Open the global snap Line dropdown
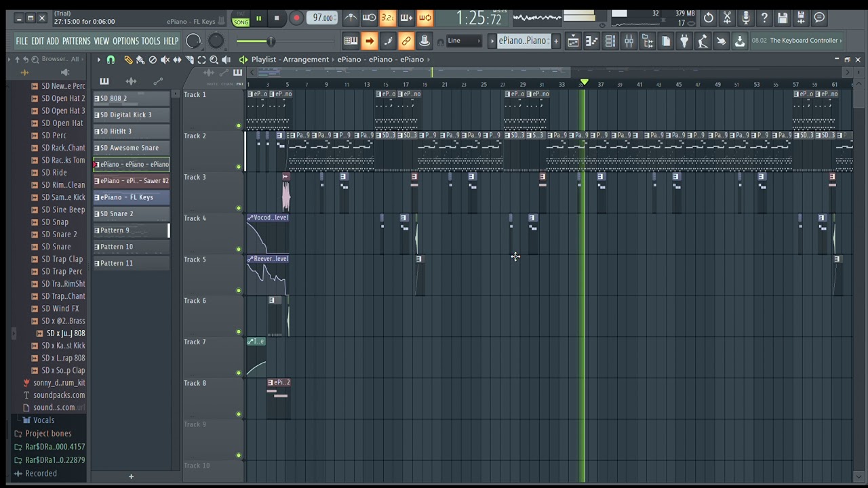This screenshot has height=488, width=868. pos(463,41)
